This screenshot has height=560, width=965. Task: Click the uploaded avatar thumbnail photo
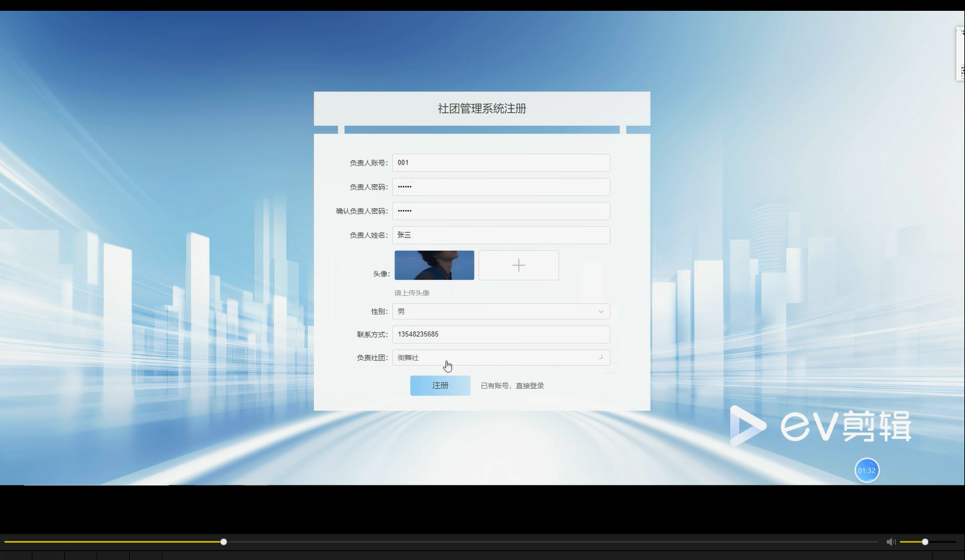433,265
